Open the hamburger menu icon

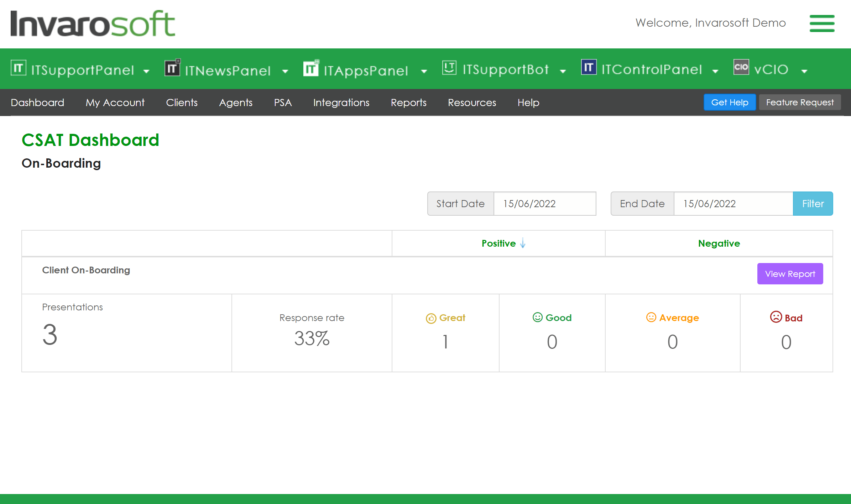[x=822, y=23]
